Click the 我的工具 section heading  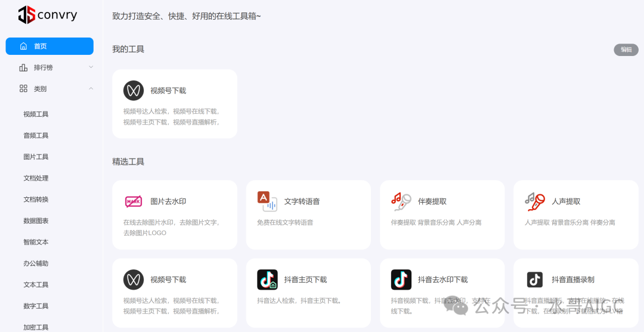129,49
